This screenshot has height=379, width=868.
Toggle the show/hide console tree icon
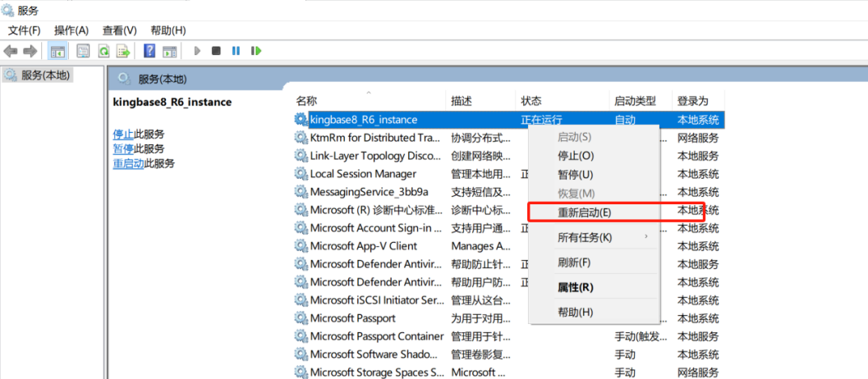58,51
